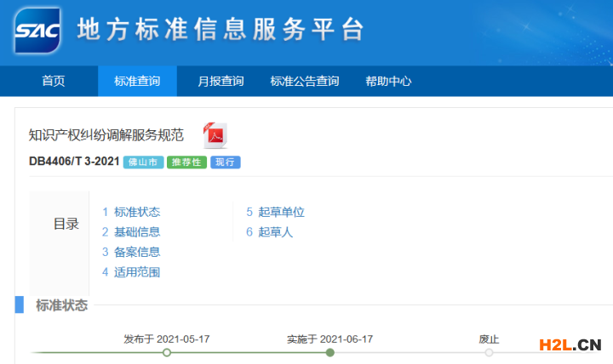Switch to 标准公告查询 tab
This screenshot has height=364, width=613.
click(305, 81)
